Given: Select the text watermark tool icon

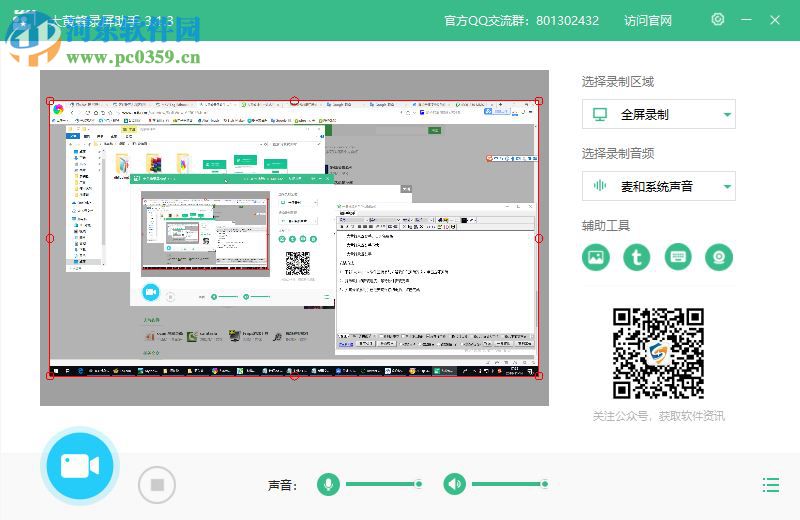Looking at the screenshot, I should click(637, 257).
